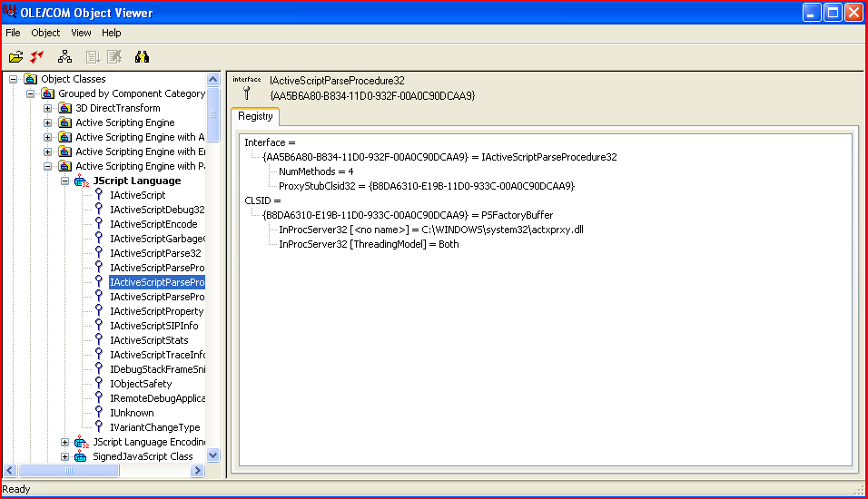Open the File menu

(x=13, y=33)
